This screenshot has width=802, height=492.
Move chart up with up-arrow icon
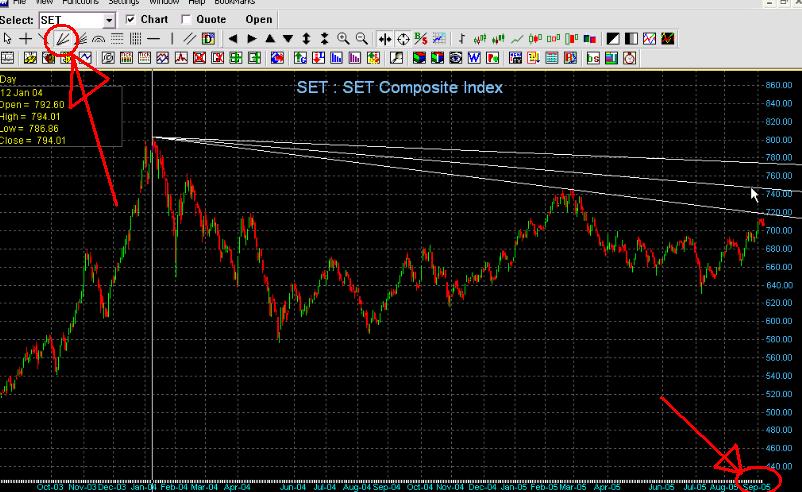(x=270, y=39)
